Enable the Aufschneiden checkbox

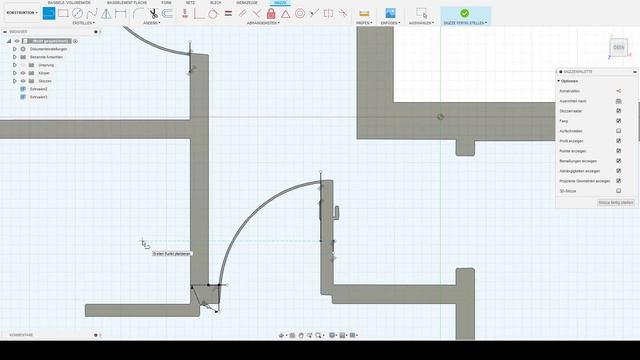[618, 131]
